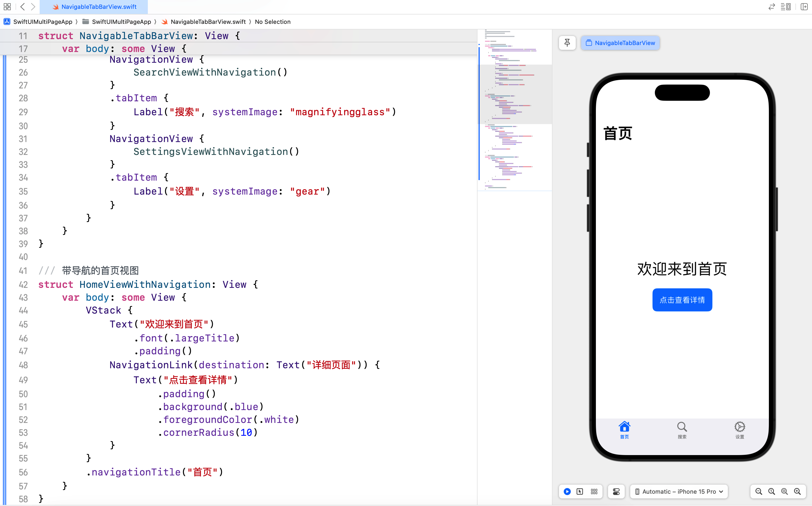Click the 首页 navigation title in preview

coord(618,133)
